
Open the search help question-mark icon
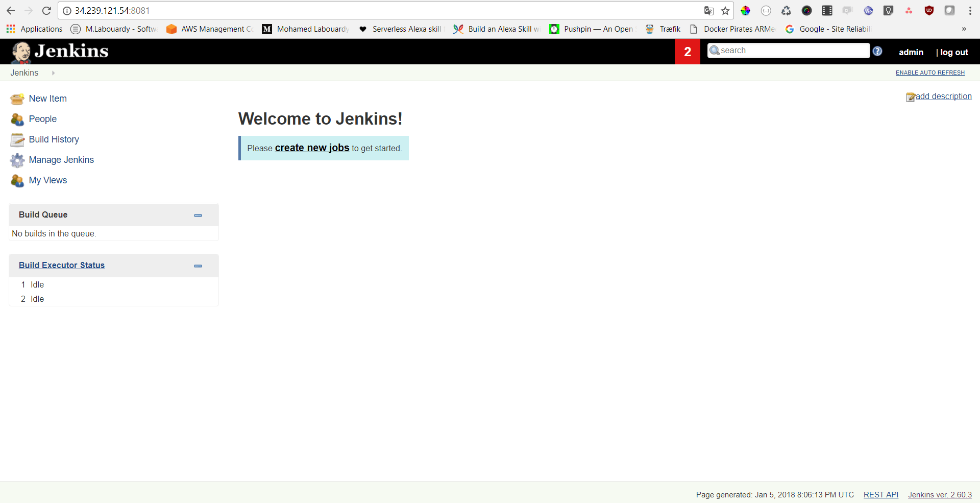click(877, 51)
